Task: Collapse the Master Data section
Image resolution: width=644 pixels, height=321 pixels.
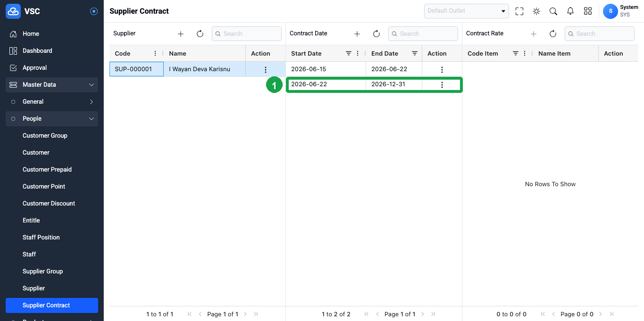Action: point(52,85)
